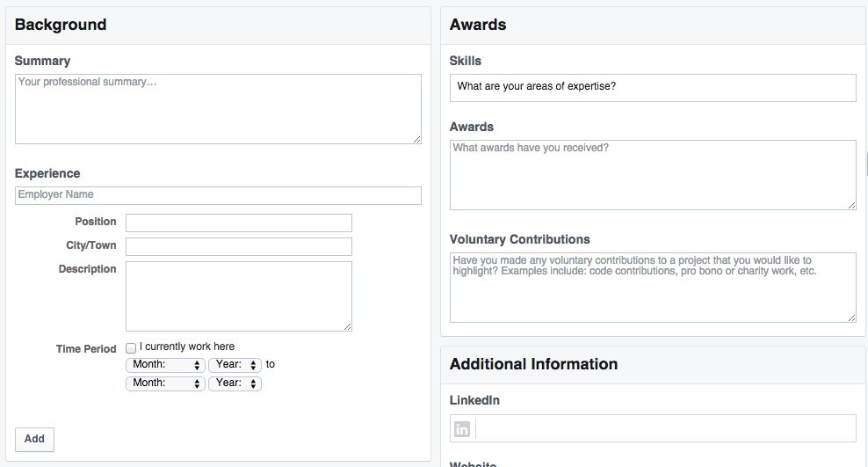Grab the Summary textarea resize handle
The width and height of the screenshot is (868, 467).
416,139
